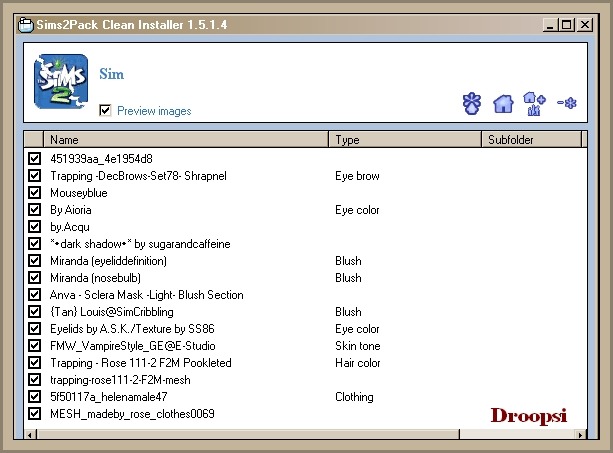
Task: Uncheck {Tan} Louis@SimCribbling checkbox
Action: point(34,312)
